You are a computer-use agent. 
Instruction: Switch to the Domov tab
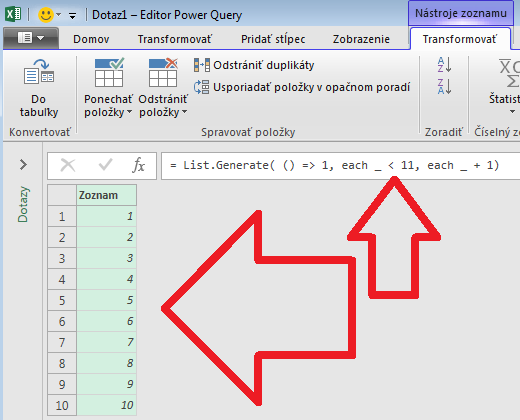point(91,39)
